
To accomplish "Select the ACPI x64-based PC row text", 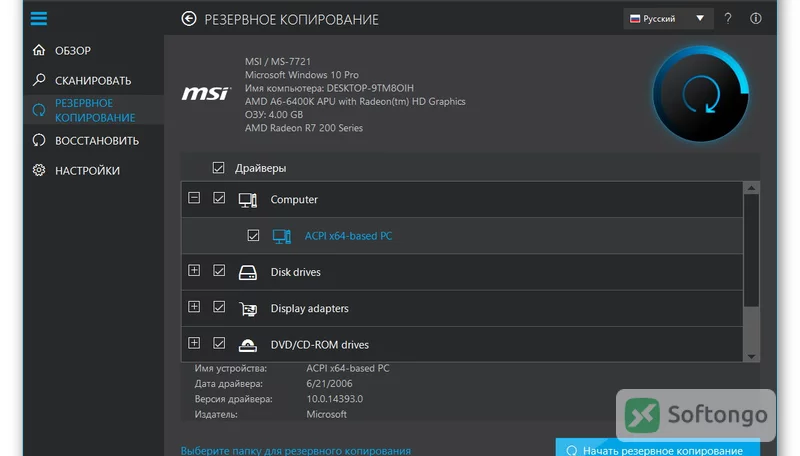I will point(348,236).
